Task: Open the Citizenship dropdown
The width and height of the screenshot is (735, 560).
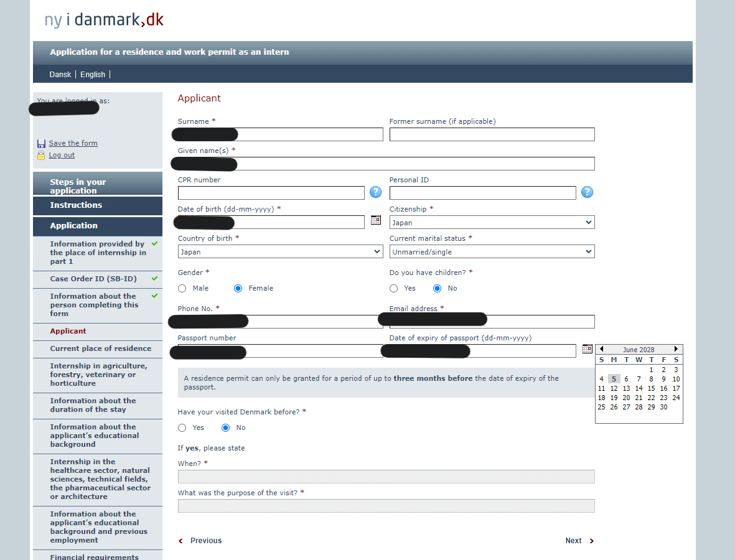Action: pyautogui.click(x=492, y=222)
